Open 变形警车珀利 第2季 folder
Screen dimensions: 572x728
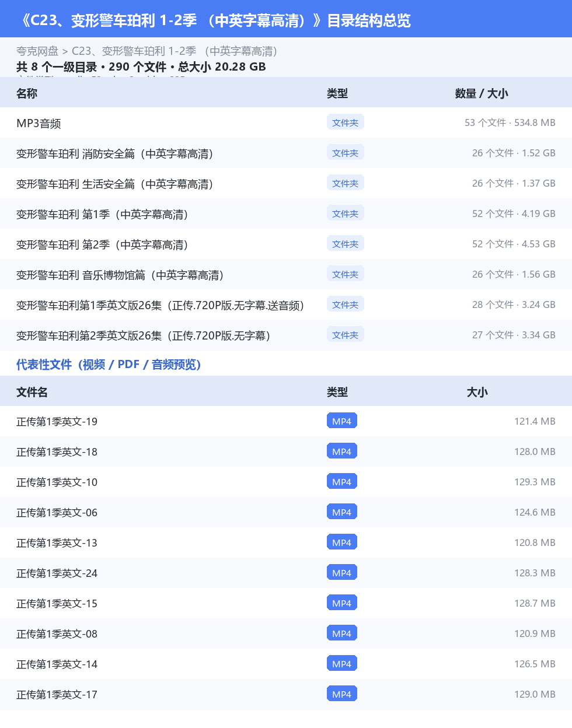point(286,244)
